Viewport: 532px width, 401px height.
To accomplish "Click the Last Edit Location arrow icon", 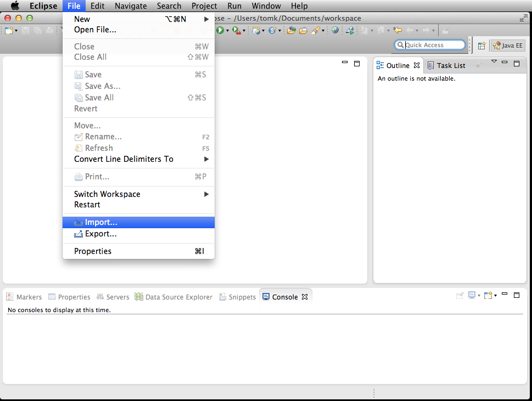I will click(x=397, y=31).
